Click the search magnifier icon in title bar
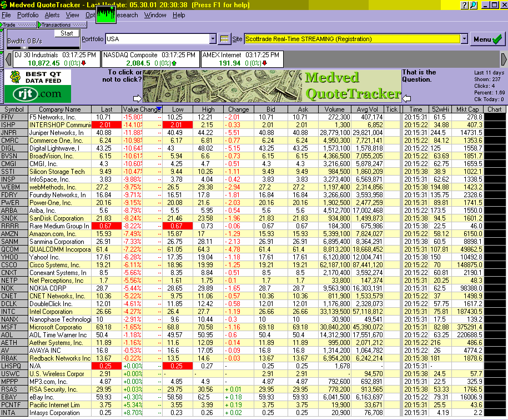Image resolution: width=508 pixels, height=420 pixels. click(x=474, y=5)
